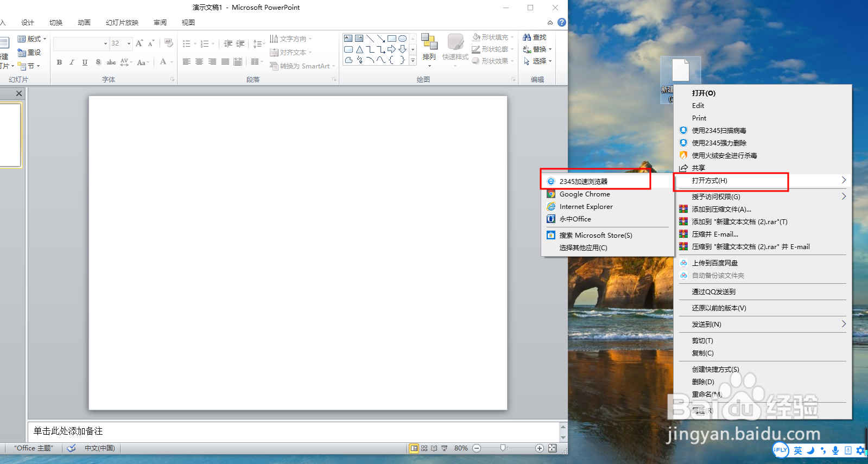The height and width of the screenshot is (464, 868).
Task: Apply underline formatting in PowerPoint ribbon
Action: coord(85,62)
